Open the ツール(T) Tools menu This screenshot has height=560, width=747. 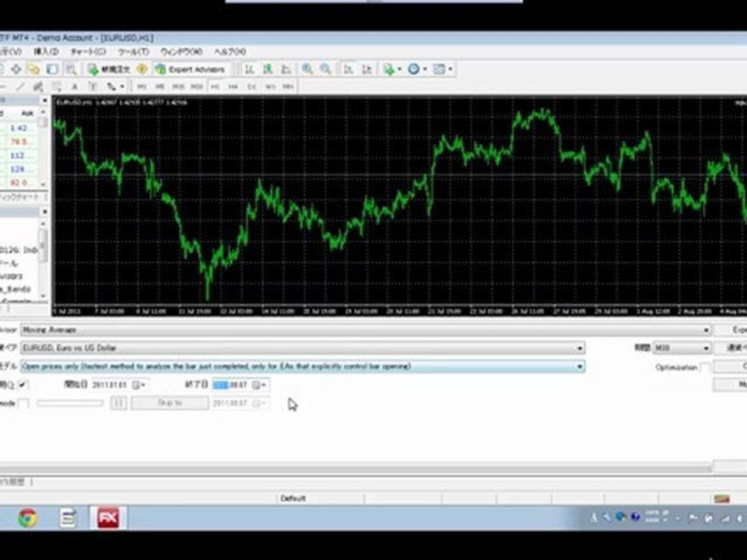(133, 51)
